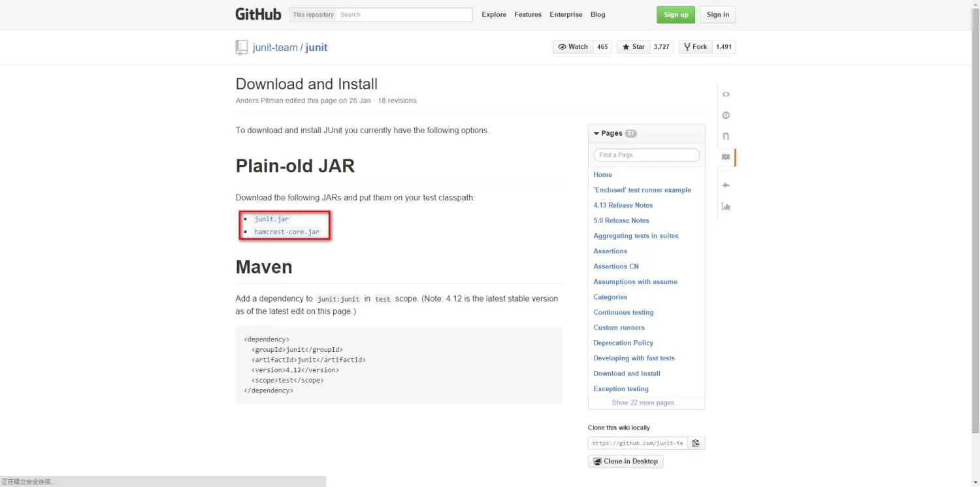980x487 pixels.
Task: Open the Home wiki page
Action: pos(602,174)
